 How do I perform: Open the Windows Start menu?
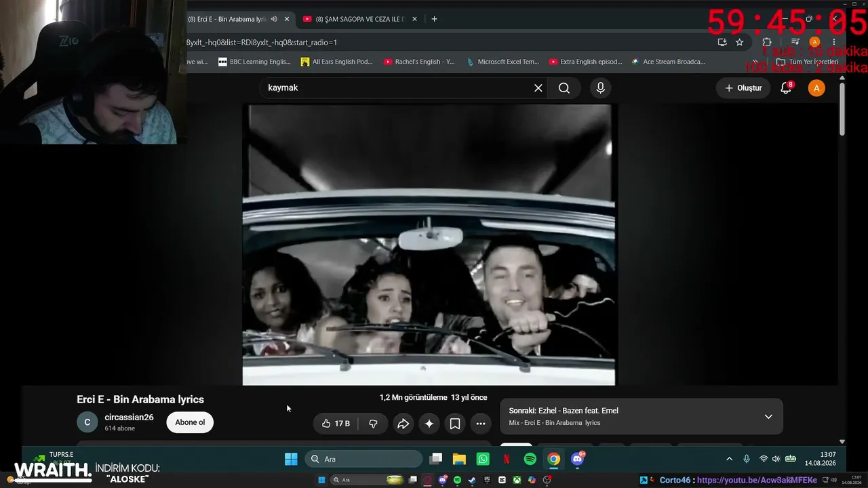[x=291, y=459]
